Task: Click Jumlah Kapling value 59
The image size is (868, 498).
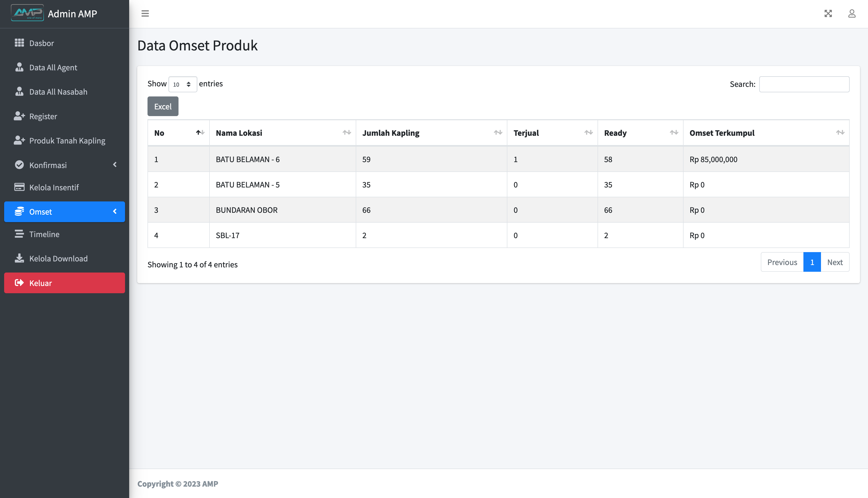Action: (366, 159)
